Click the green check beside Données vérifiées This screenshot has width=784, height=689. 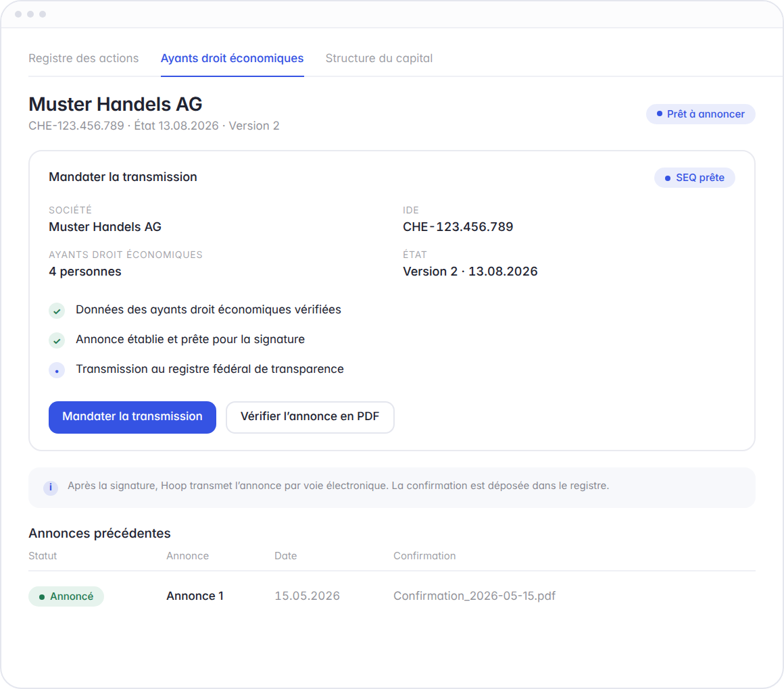pyautogui.click(x=57, y=311)
